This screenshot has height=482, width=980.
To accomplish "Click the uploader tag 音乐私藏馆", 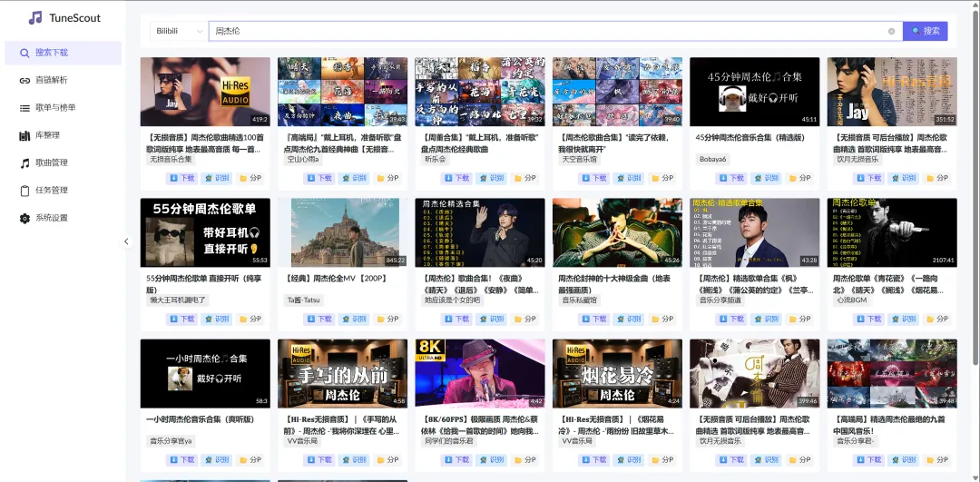I will click(x=579, y=300).
